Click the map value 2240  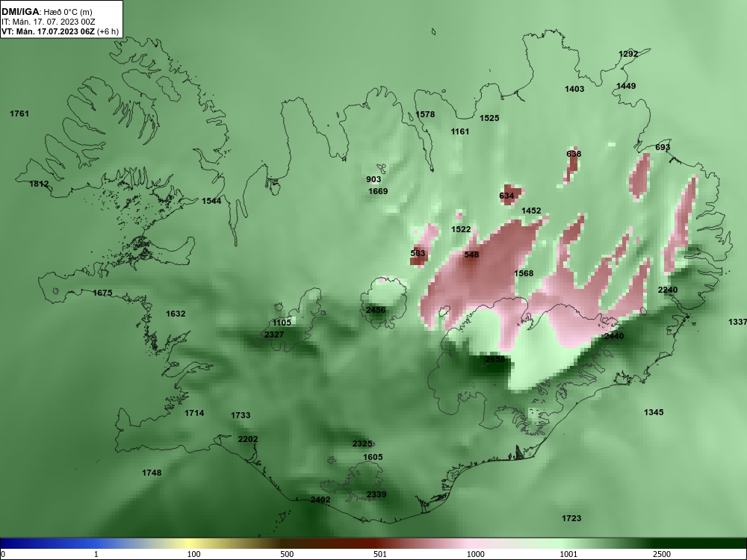tap(668, 290)
